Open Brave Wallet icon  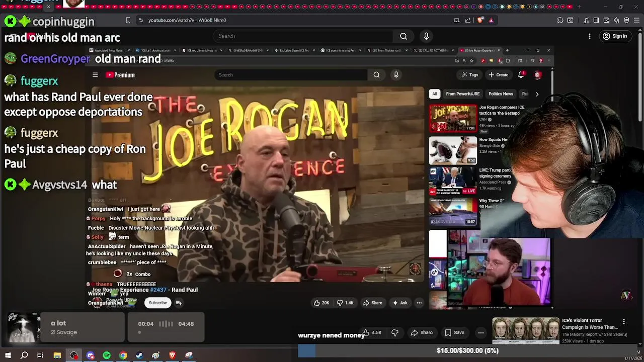pos(606,20)
